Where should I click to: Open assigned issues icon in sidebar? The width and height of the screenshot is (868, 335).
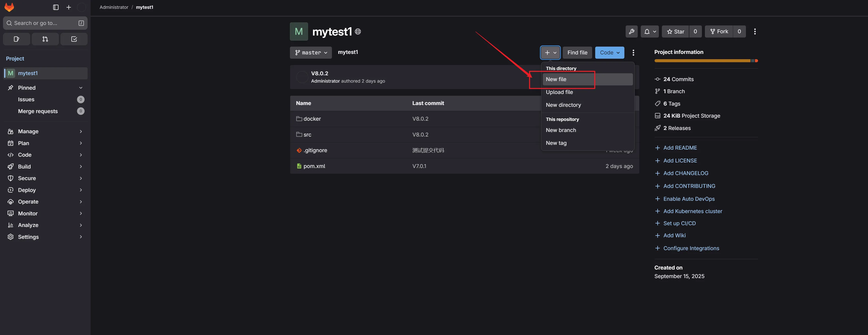tap(17, 39)
